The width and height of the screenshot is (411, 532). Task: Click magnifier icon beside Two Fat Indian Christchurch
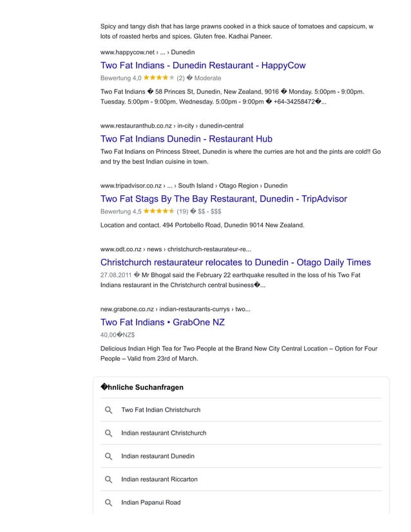pyautogui.click(x=108, y=410)
